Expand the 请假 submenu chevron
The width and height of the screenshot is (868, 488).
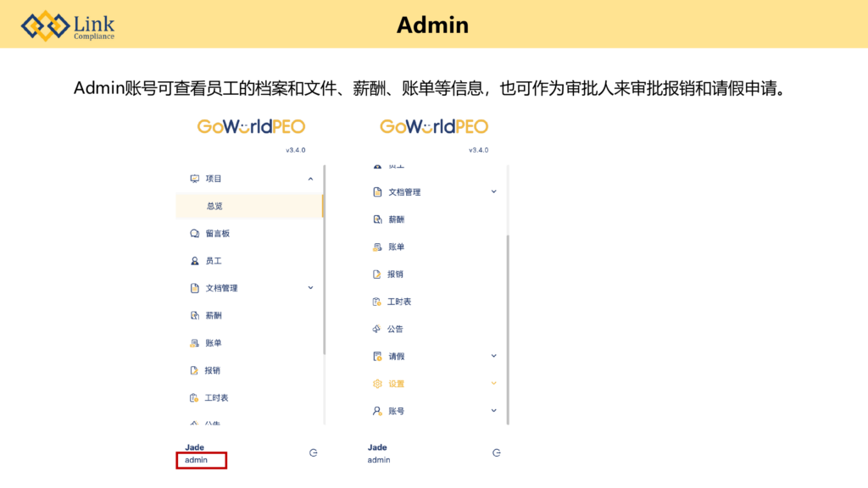point(493,356)
